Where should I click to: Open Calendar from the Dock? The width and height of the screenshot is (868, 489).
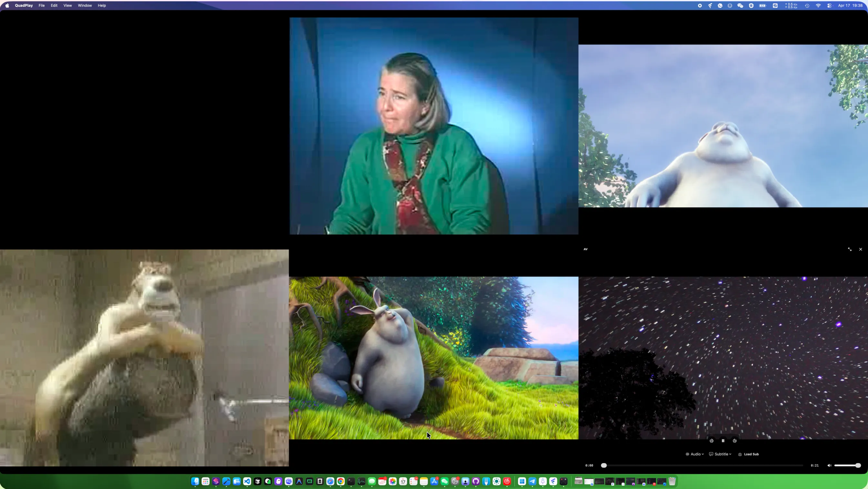point(403,481)
